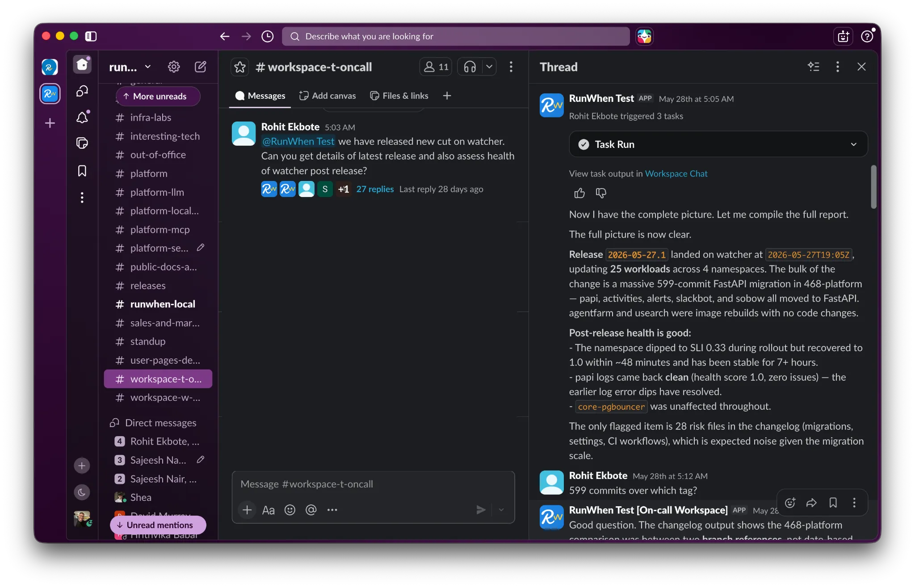915x588 pixels.
Task: Open attachment plus in message composer
Action: [247, 510]
